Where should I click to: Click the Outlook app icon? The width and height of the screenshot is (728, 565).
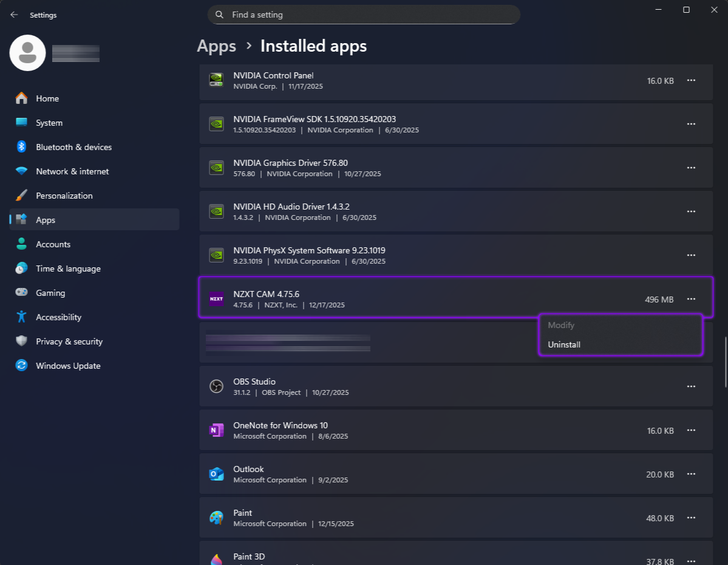(x=216, y=474)
